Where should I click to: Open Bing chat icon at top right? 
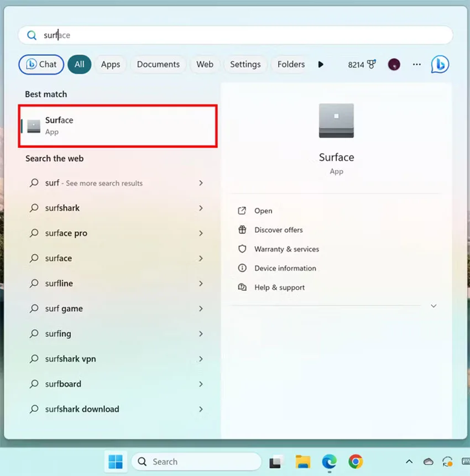(440, 64)
